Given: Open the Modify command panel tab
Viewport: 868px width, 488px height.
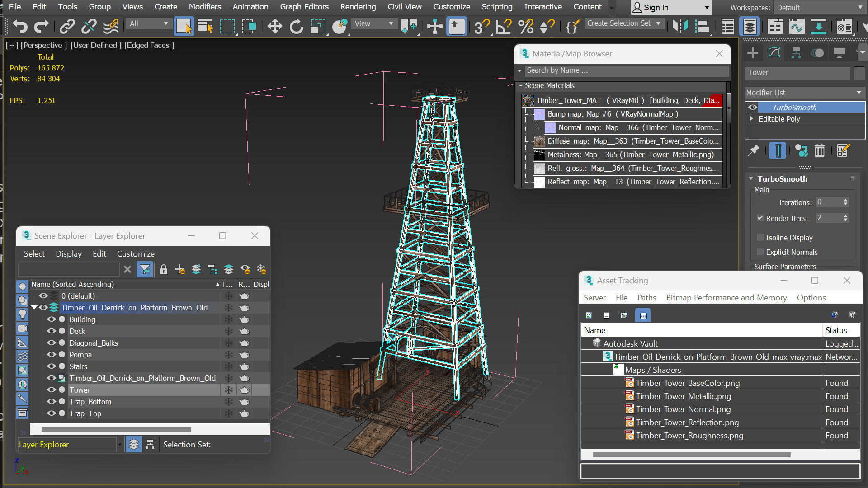Looking at the screenshot, I should pyautogui.click(x=774, y=53).
